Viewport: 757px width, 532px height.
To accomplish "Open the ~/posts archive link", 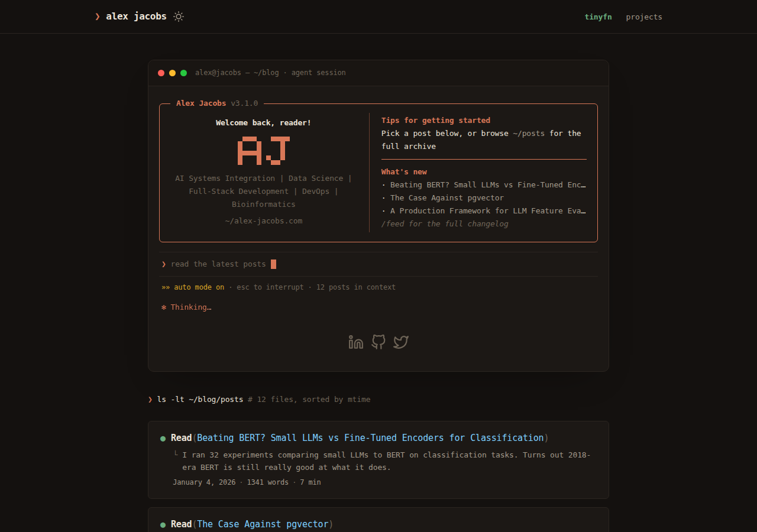I will [529, 133].
